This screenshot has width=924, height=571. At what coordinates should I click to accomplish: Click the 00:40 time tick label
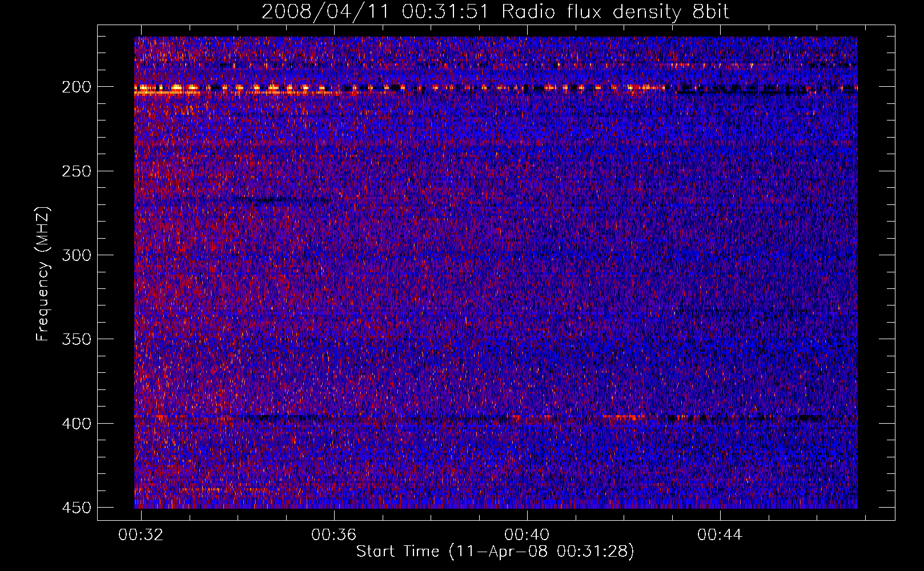[x=527, y=535]
